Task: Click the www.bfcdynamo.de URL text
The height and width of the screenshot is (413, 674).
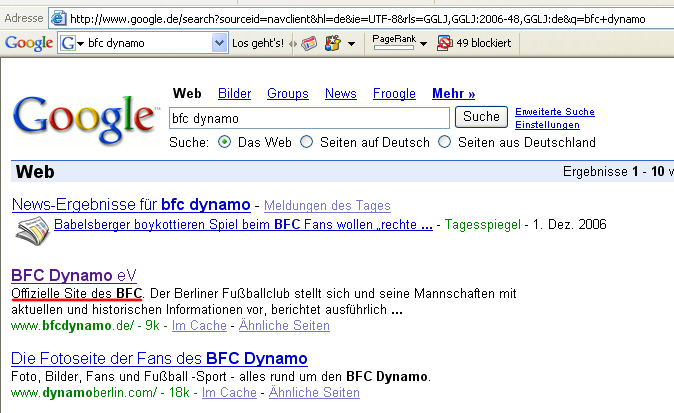Action: (x=73, y=326)
